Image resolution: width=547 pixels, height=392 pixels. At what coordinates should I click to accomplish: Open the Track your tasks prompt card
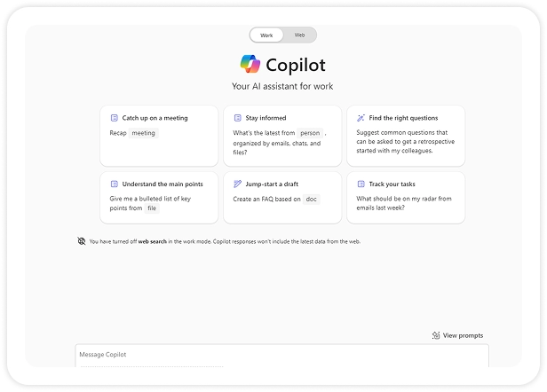405,197
